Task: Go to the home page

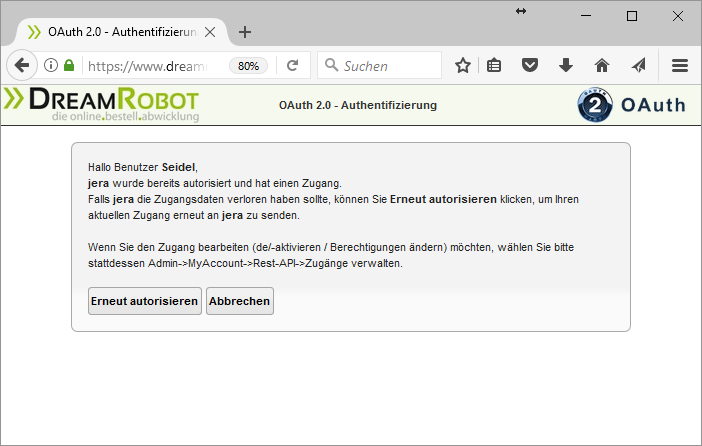Action: coord(602,66)
